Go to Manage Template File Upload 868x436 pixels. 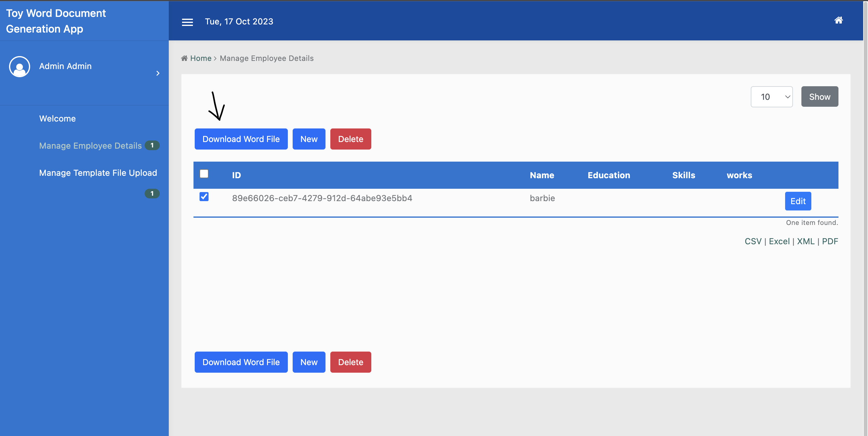point(98,173)
